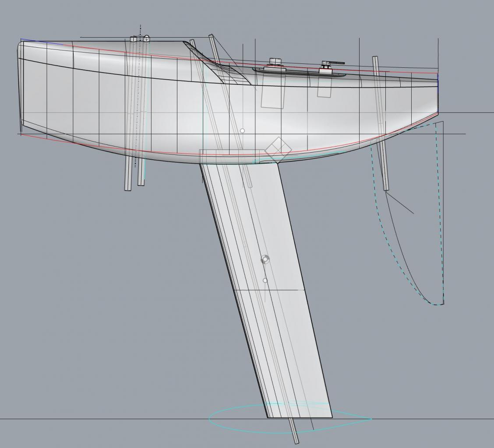Click the short horizontal line across the mid-keel
Screen dimensions: 494x448
pos(267,290)
